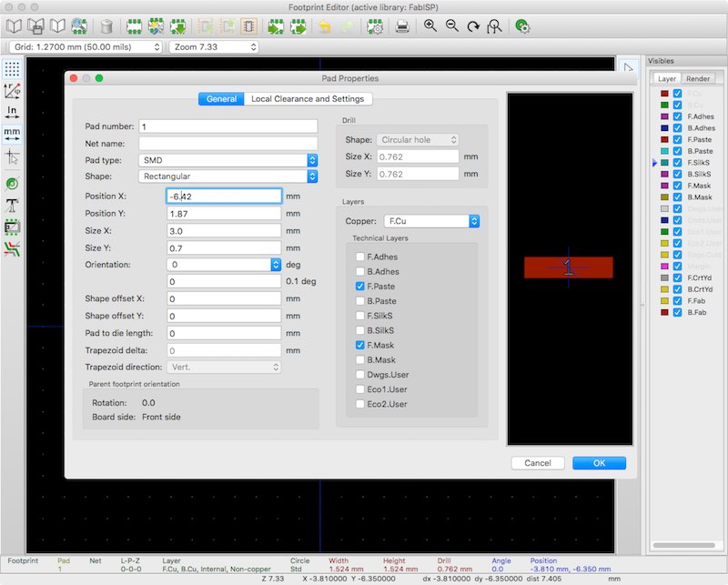Click the print footprint icon
This screenshot has height=585, width=728.
(400, 26)
